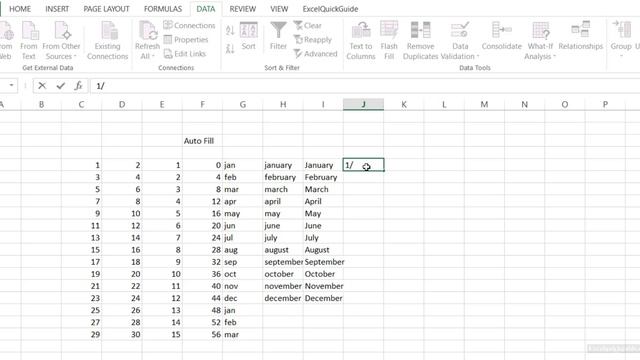Open the Sort dialog
640x360 pixels.
249,37
